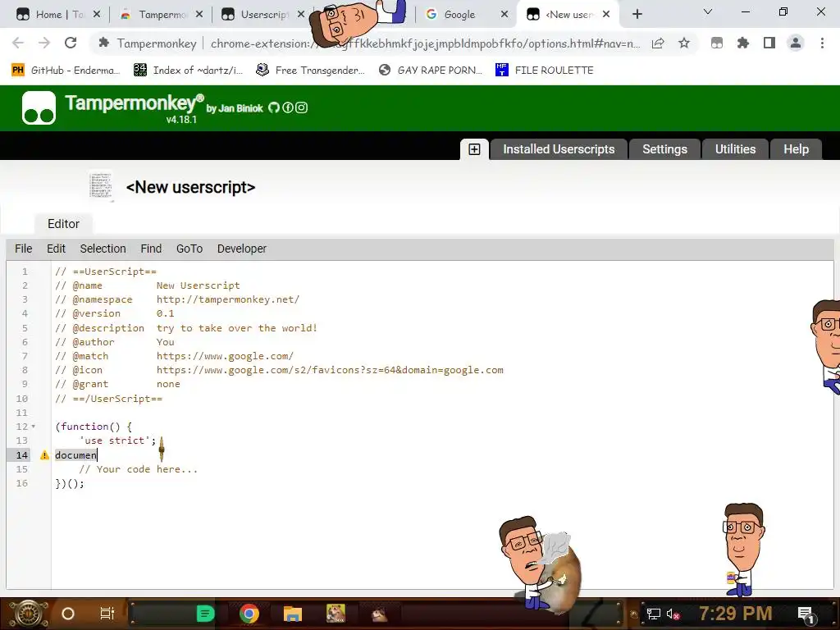Switch to the Utilities tab
Image resolution: width=840 pixels, height=630 pixels.
click(x=735, y=149)
